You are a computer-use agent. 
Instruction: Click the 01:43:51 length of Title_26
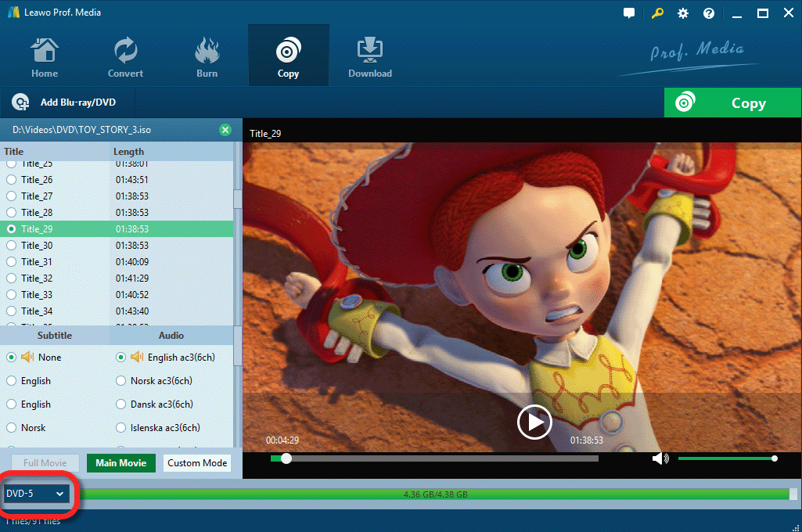pos(132,180)
